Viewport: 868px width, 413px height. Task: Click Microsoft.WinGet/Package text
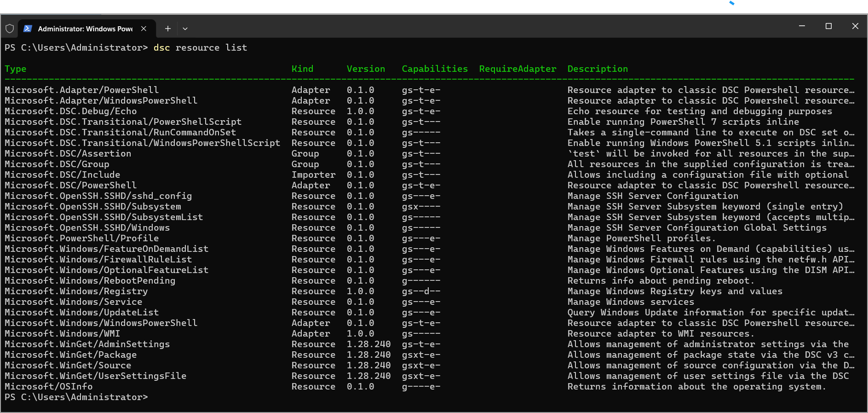70,355
